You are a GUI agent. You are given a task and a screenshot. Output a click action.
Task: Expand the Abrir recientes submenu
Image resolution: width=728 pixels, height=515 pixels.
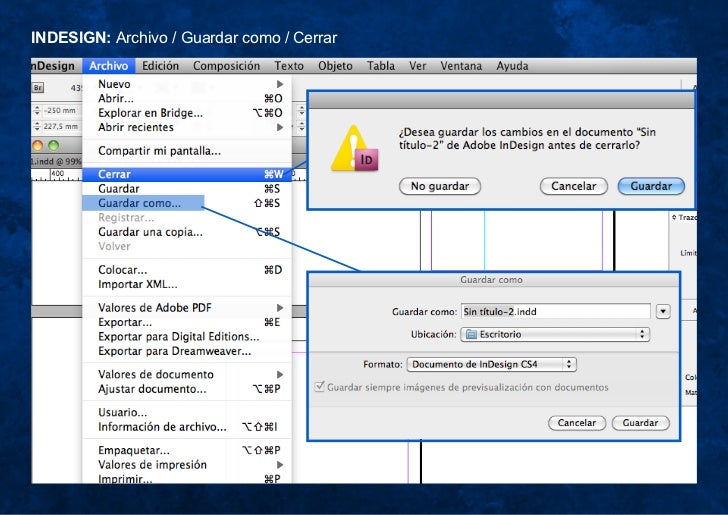coord(187,127)
